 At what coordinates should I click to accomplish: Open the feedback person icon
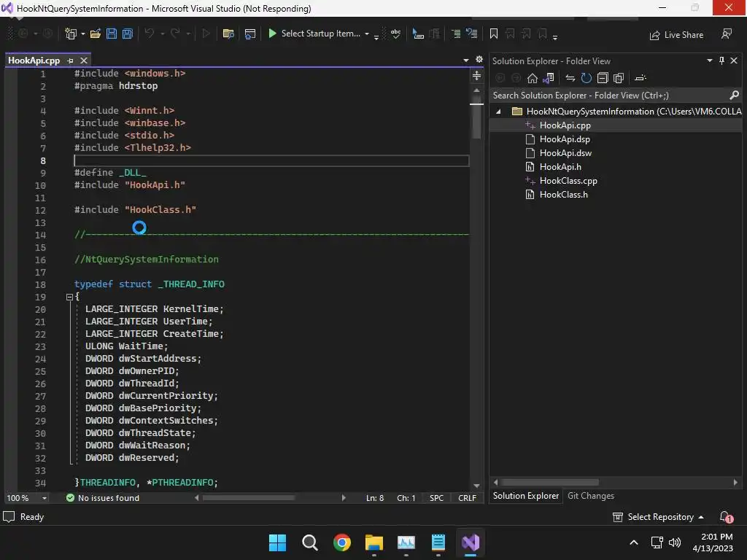coord(727,34)
